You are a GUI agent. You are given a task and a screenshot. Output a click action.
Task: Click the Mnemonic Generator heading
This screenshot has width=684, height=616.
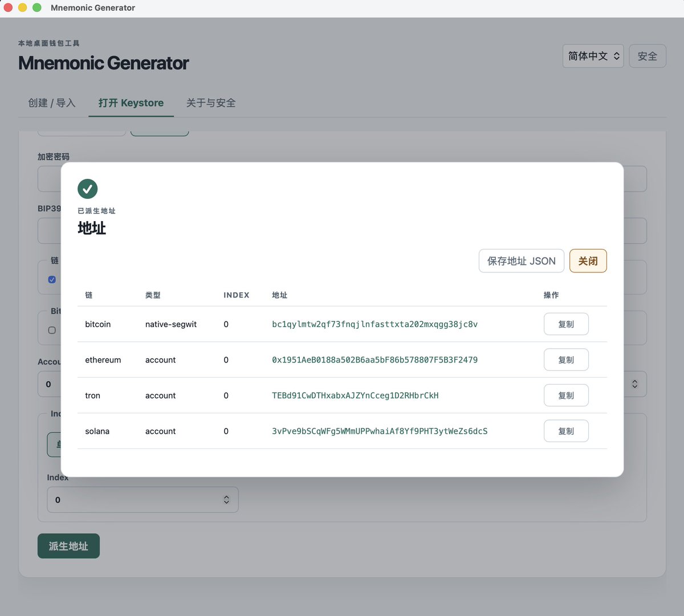[x=104, y=63]
